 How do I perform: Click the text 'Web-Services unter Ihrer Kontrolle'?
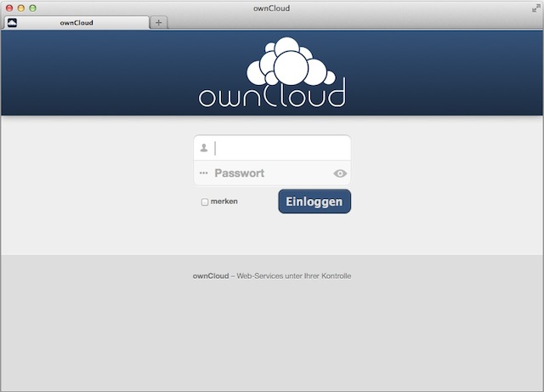tap(294, 276)
